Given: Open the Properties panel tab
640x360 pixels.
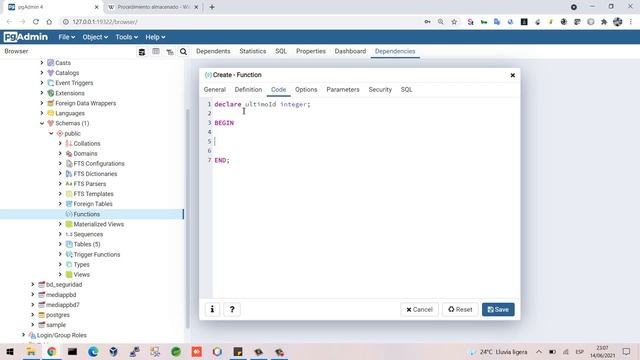Looking at the screenshot, I should click(x=311, y=51).
